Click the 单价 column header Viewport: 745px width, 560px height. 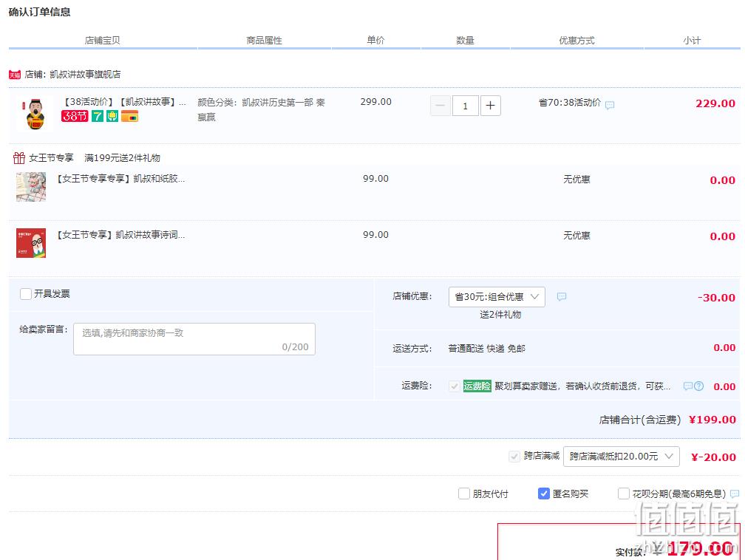point(375,41)
